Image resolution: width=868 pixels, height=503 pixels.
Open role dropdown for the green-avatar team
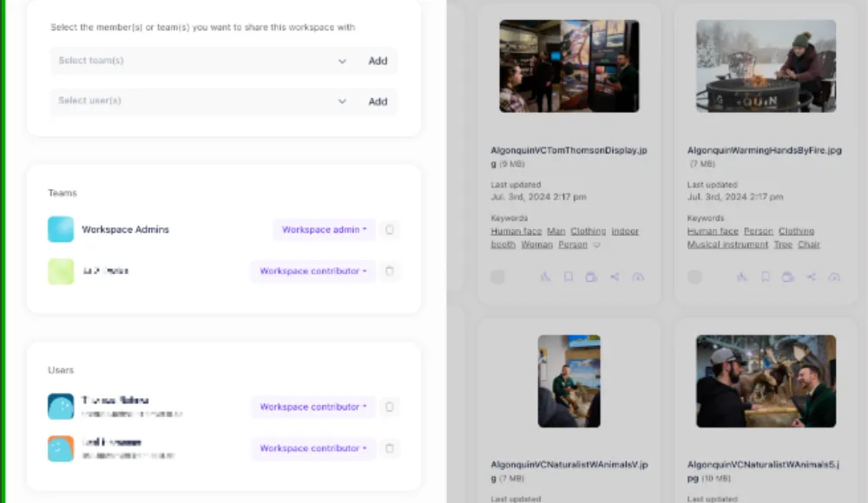[x=312, y=271]
